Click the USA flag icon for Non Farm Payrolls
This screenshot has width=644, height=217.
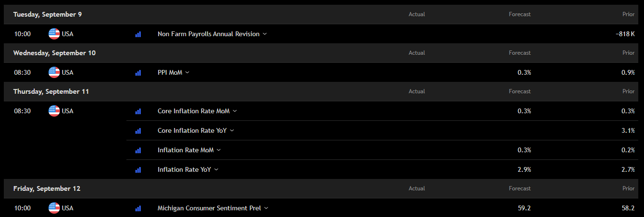point(54,34)
